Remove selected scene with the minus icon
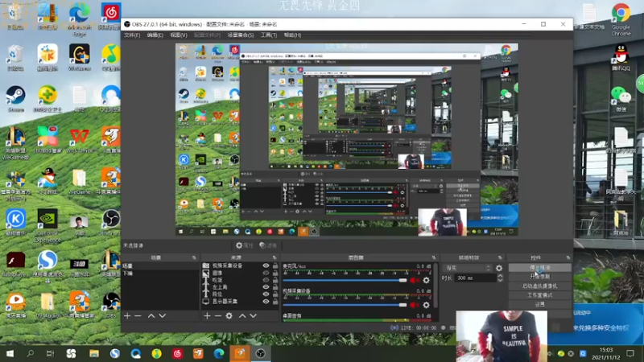The width and height of the screenshot is (644, 362). (x=138, y=315)
